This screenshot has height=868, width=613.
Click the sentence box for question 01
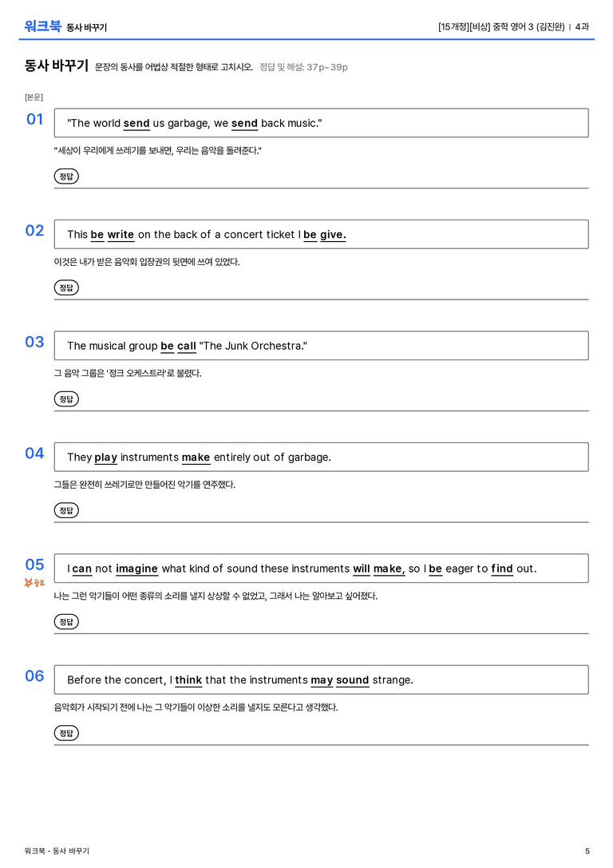click(x=322, y=123)
